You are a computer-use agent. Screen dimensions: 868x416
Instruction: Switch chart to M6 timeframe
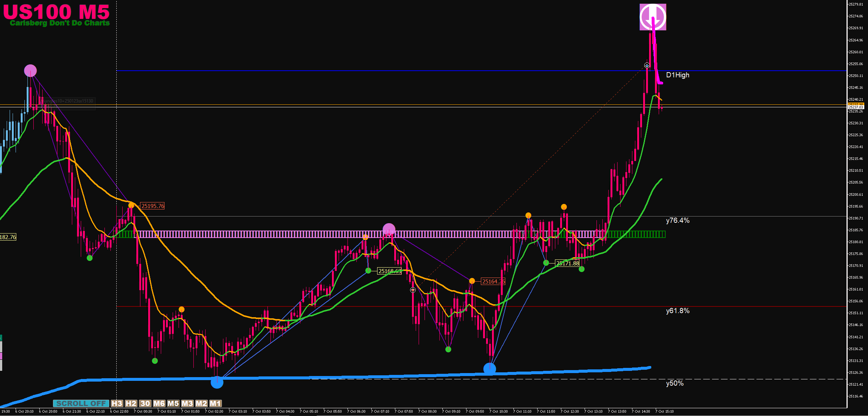[x=159, y=403]
